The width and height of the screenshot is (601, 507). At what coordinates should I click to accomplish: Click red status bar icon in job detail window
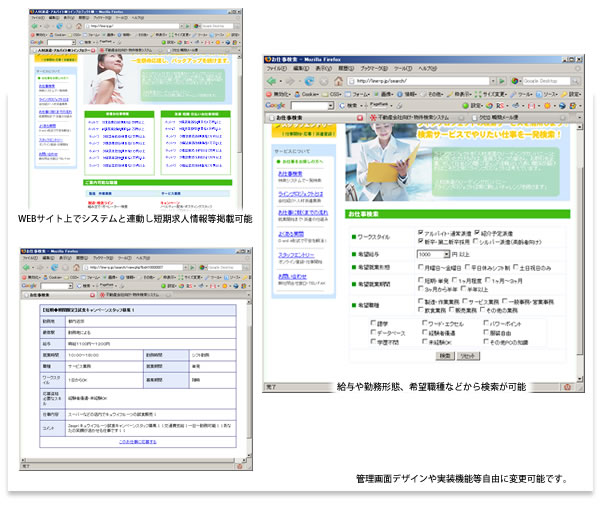click(240, 466)
